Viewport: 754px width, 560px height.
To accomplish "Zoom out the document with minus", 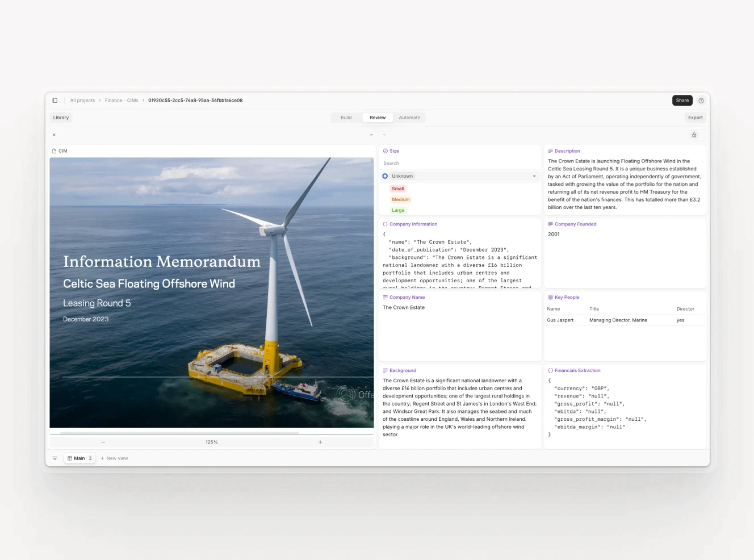I will pos(103,442).
